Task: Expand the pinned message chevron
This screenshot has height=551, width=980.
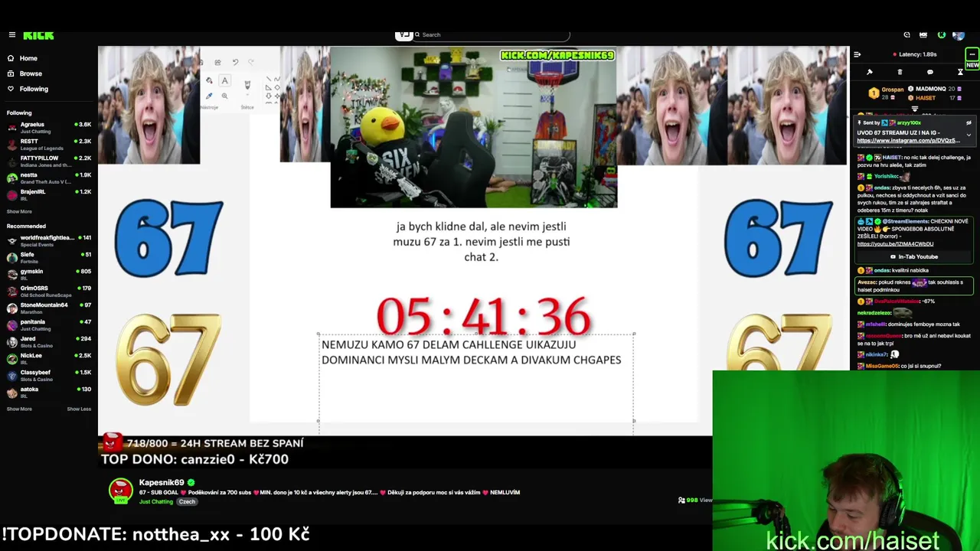Action: click(x=969, y=135)
